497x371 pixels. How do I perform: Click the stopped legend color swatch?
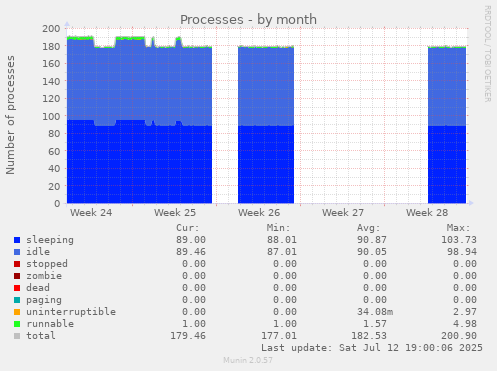coord(17,264)
